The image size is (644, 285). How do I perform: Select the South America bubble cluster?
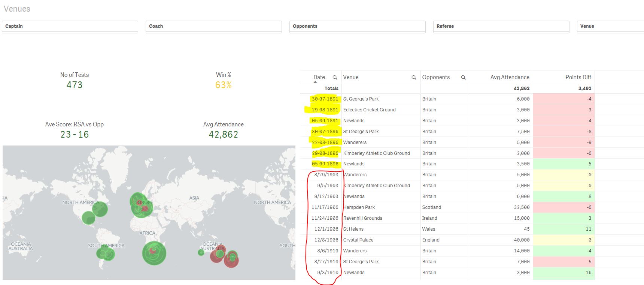[x=106, y=254]
